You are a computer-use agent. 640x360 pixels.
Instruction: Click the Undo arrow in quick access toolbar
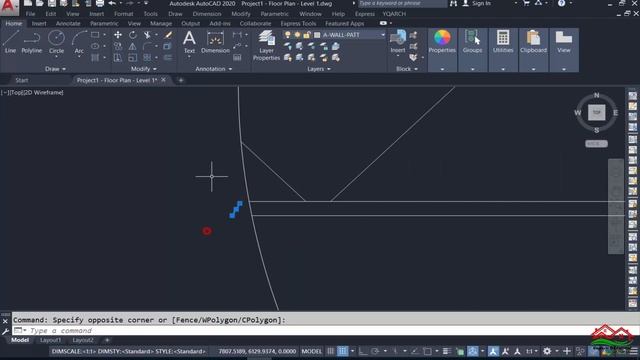(x=112, y=4)
